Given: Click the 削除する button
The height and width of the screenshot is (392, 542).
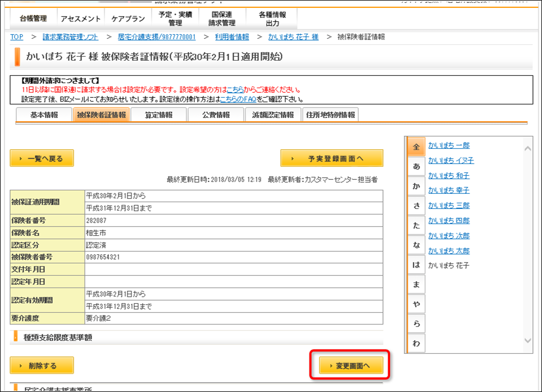Looking at the screenshot, I should pos(42,366).
